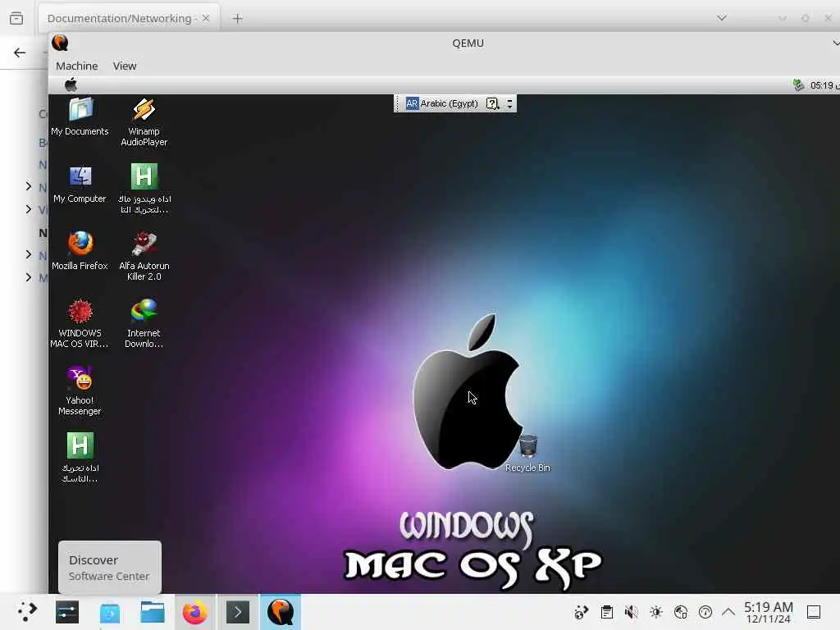This screenshot has height=630, width=840.
Task: Open Yahoo! Messenger shortcut
Action: [x=80, y=391]
